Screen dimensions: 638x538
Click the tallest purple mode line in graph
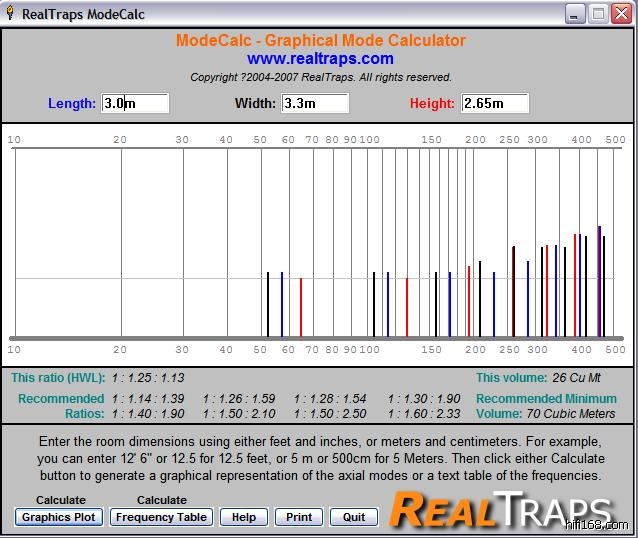599,280
